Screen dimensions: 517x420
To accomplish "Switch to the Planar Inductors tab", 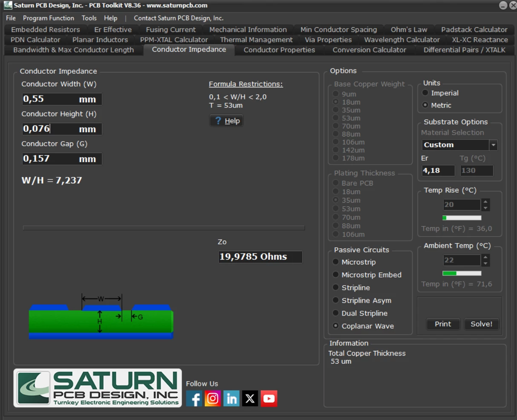I will coord(100,40).
